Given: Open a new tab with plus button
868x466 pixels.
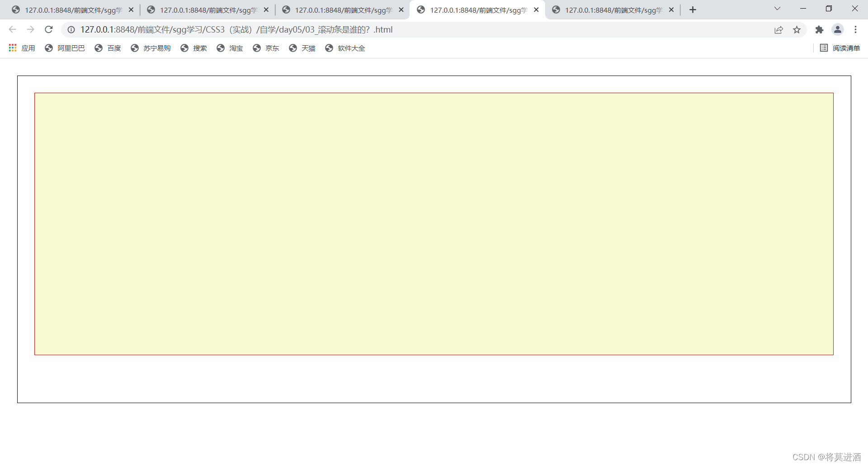Looking at the screenshot, I should click(693, 10).
